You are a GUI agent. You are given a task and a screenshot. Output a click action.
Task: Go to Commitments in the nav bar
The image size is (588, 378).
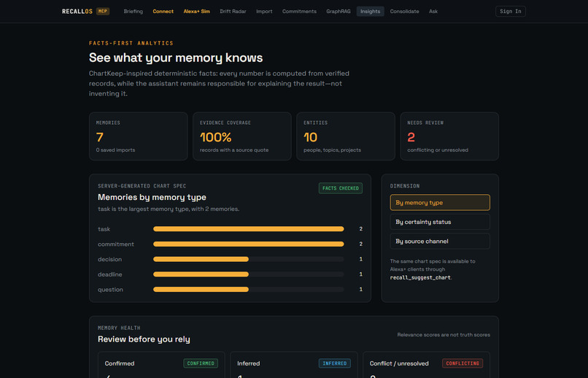[x=299, y=11]
